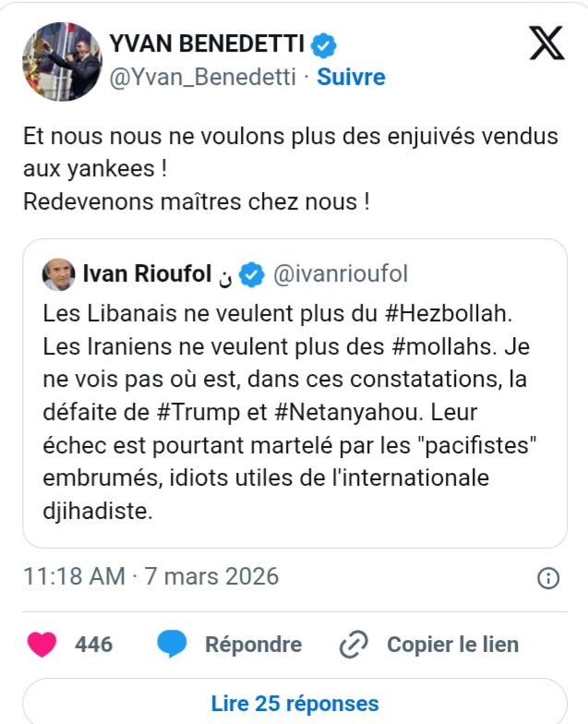Click Ivan Rioufol's verified badge
The height and width of the screenshot is (724, 588).
click(252, 274)
